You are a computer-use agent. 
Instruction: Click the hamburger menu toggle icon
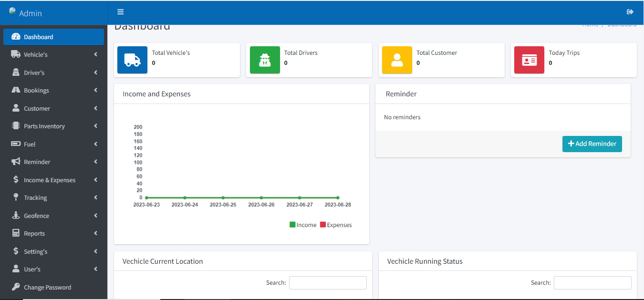[x=121, y=12]
